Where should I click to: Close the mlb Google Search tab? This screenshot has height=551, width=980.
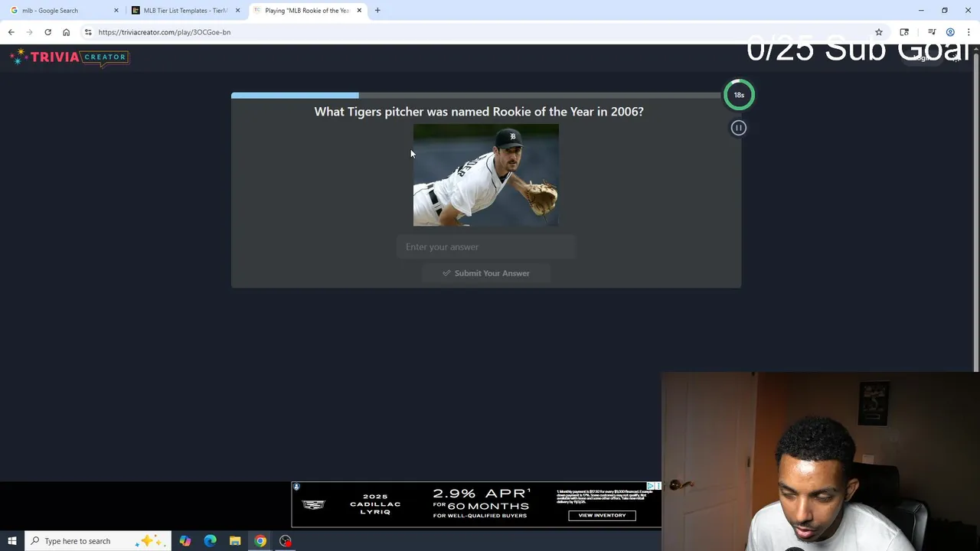point(116,11)
